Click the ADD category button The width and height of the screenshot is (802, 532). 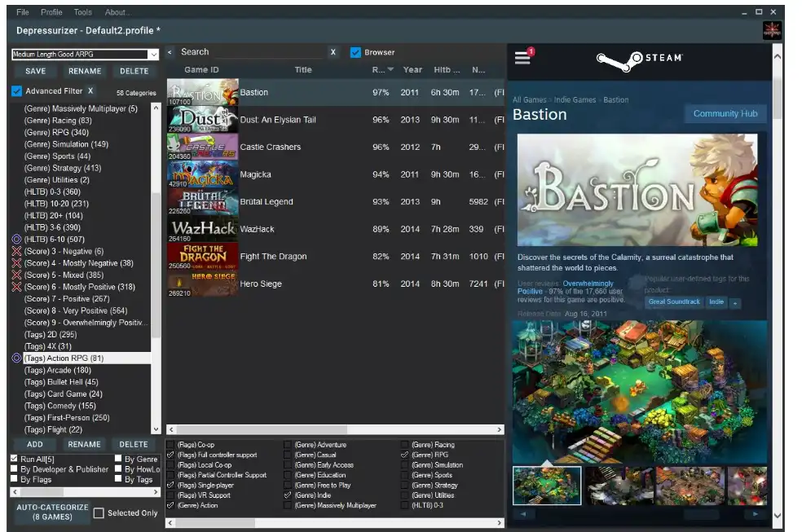pyautogui.click(x=35, y=445)
